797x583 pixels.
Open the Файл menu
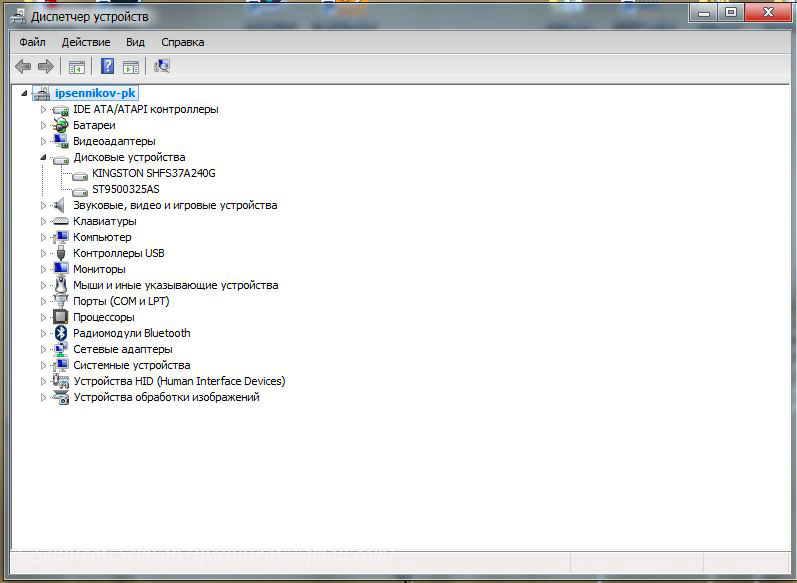tap(32, 42)
